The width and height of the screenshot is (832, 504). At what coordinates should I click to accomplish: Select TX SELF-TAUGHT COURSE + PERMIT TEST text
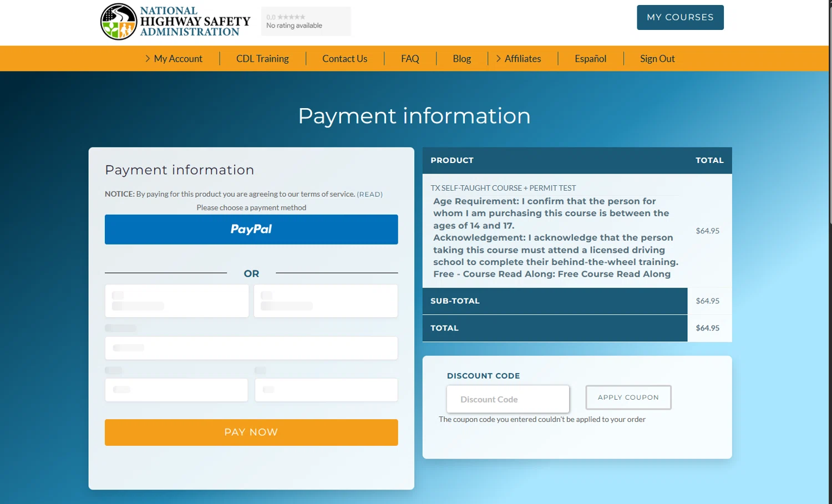[503, 188]
